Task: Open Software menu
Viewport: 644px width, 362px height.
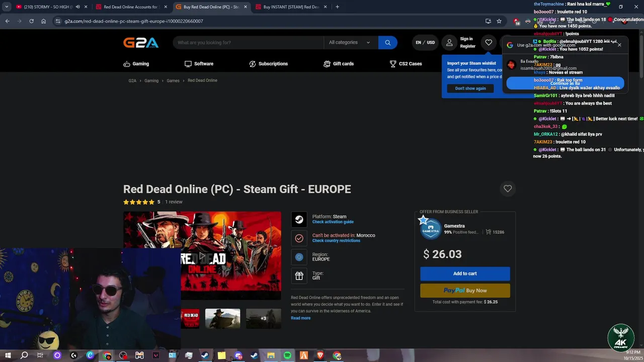Action: pyautogui.click(x=199, y=64)
